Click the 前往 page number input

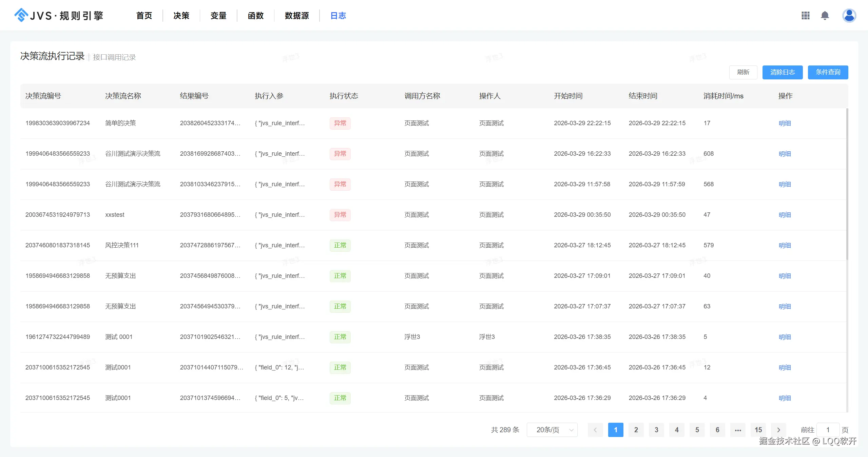pyautogui.click(x=828, y=430)
